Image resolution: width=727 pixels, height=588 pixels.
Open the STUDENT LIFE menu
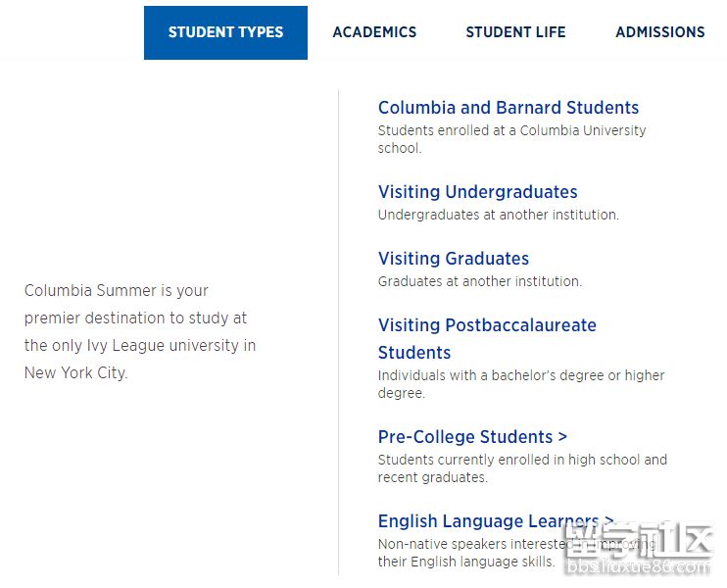point(515,32)
